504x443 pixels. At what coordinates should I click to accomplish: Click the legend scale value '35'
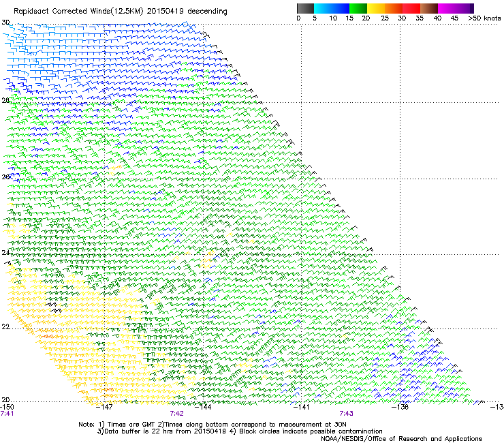pyautogui.click(x=420, y=18)
